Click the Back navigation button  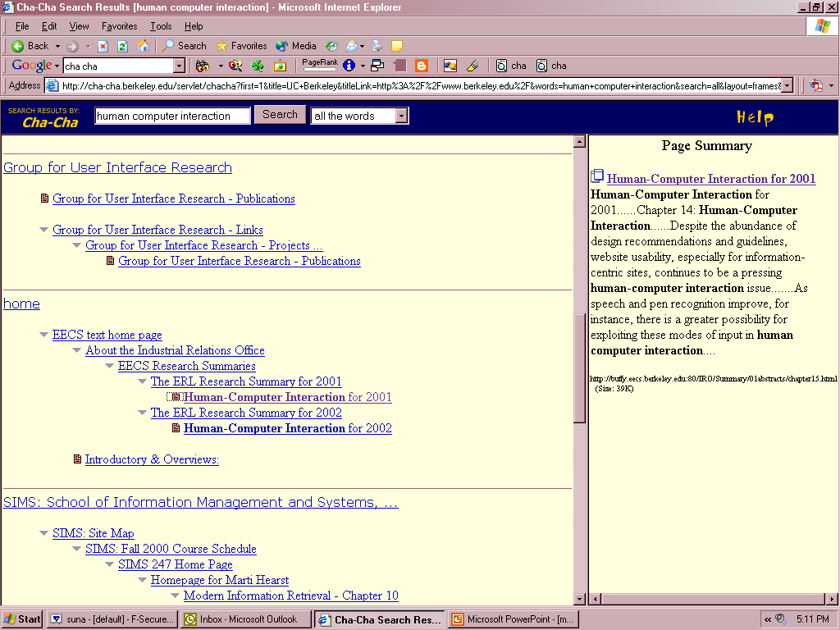pos(30,46)
